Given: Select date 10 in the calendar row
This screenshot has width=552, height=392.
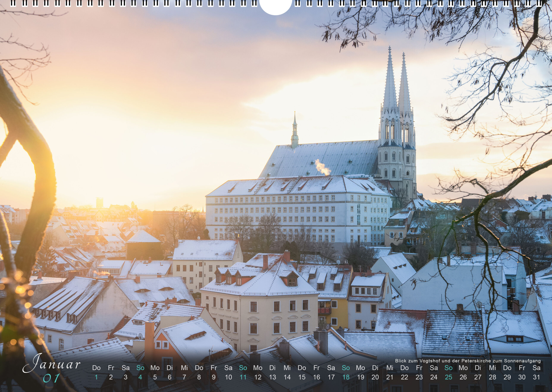Looking at the screenshot, I should [228, 377].
